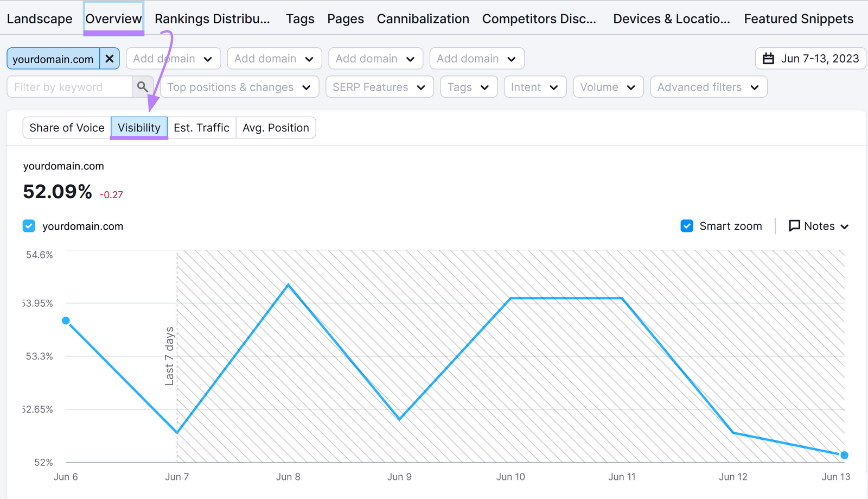The height and width of the screenshot is (499, 868).
Task: Expand the Notes chevron
Action: pyautogui.click(x=845, y=226)
